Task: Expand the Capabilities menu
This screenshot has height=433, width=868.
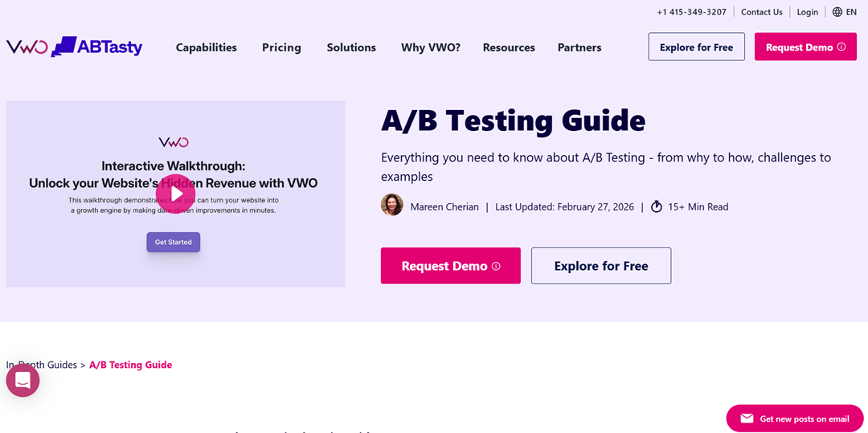Action: [x=207, y=47]
